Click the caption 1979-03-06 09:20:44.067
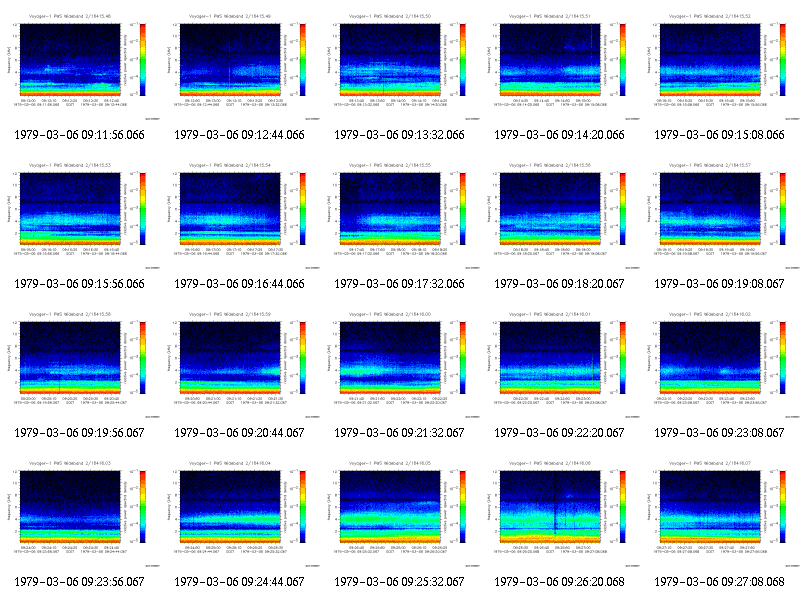Viewport: 800px width, 596px height. click(239, 433)
